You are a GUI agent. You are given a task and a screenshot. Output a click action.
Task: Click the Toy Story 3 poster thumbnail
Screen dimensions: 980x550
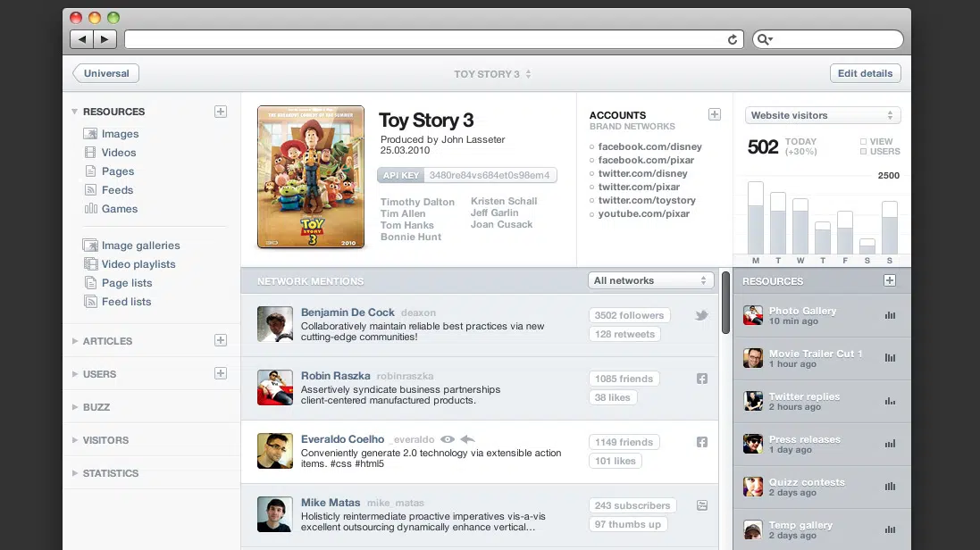point(311,177)
